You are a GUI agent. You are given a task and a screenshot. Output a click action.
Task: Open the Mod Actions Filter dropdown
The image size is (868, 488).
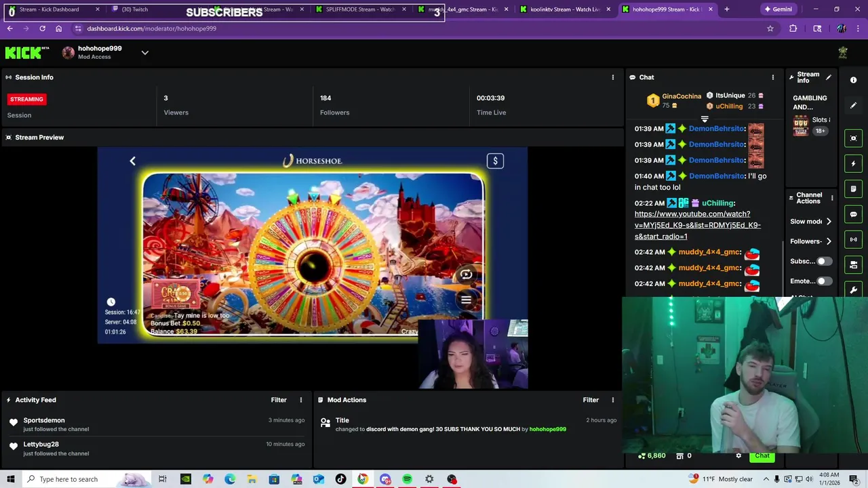coord(591,400)
